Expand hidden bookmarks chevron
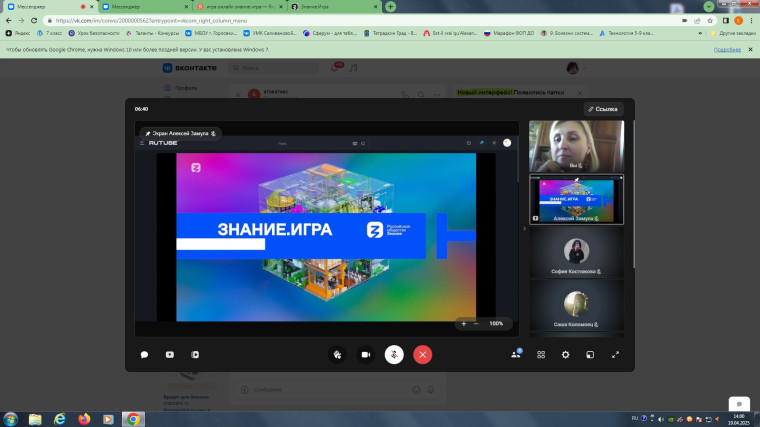This screenshot has height=427, width=760. click(x=700, y=33)
